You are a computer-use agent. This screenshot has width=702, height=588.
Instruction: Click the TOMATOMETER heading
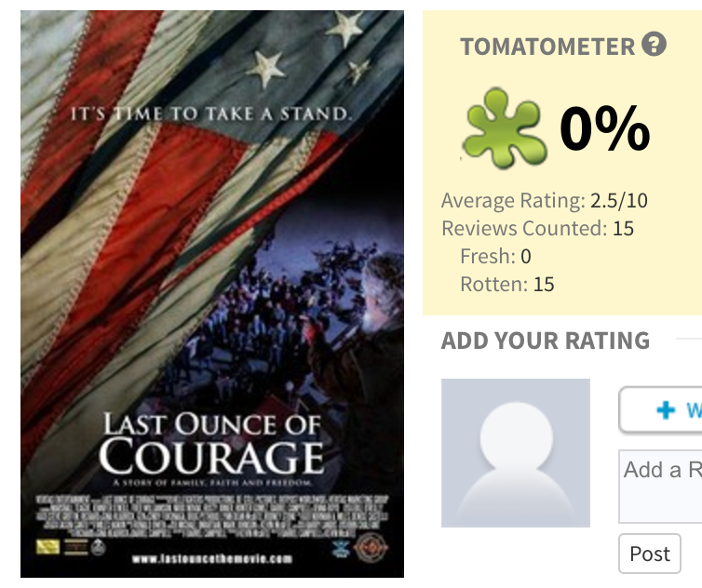click(547, 47)
